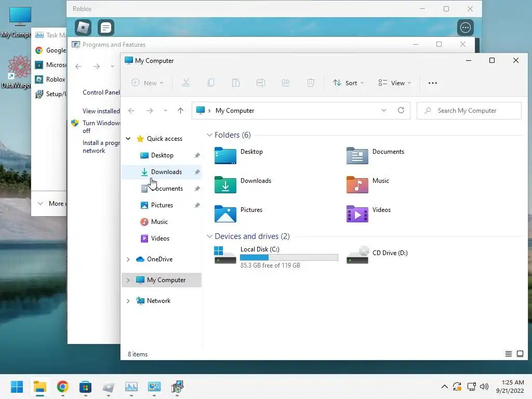532x399 pixels.
Task: Expand the OneDrive tree node
Action: pos(128,259)
